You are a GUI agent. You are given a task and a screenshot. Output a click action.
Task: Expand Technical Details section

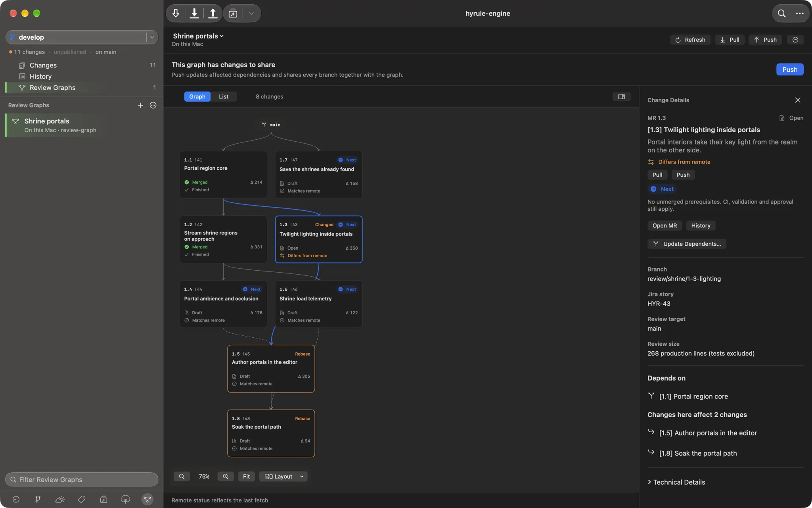[676, 482]
